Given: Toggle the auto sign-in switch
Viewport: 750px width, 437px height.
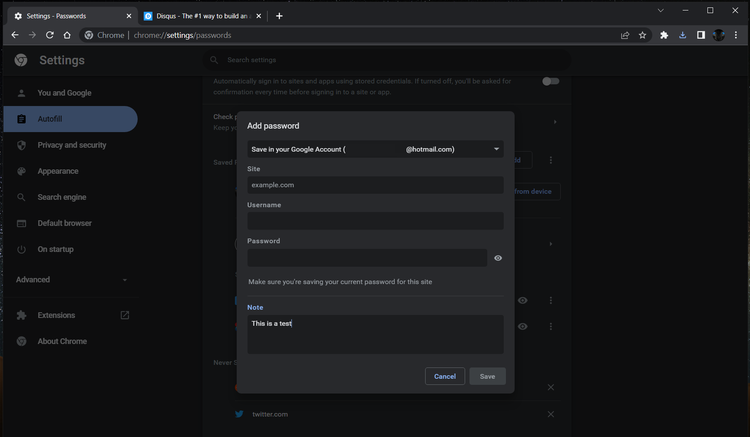Looking at the screenshot, I should [550, 81].
